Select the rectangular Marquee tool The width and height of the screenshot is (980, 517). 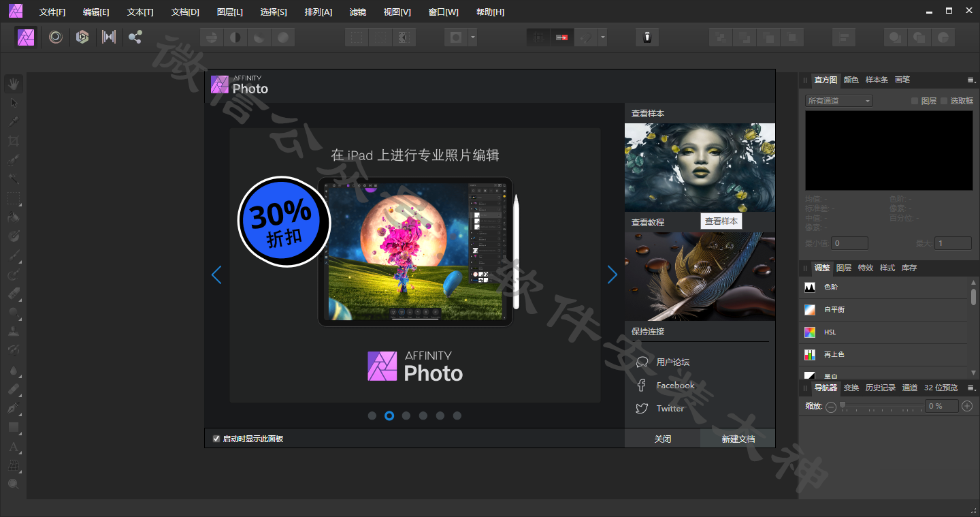coord(14,198)
